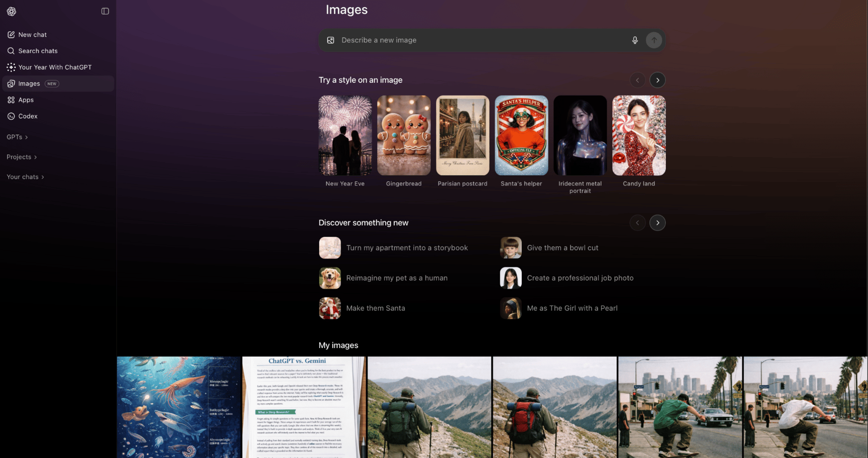Image resolution: width=868 pixels, height=458 pixels.
Task: Click the Santa thumbnail icon
Action: pos(330,308)
